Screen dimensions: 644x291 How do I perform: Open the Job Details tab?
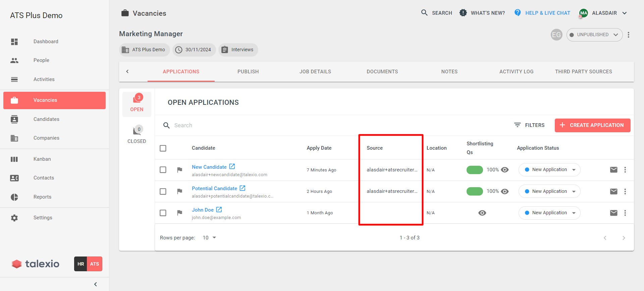tap(315, 72)
